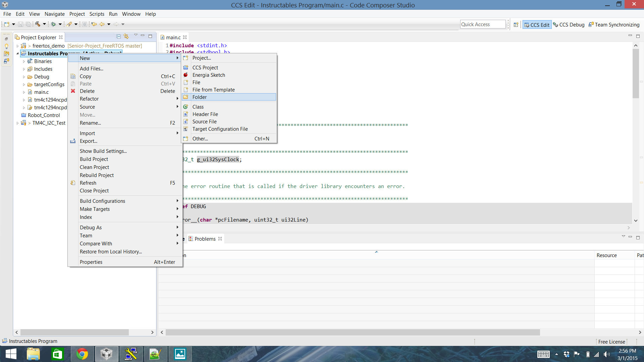Image resolution: width=644 pixels, height=362 pixels.
Task: Select Folder from the New submenu
Action: coord(200,97)
